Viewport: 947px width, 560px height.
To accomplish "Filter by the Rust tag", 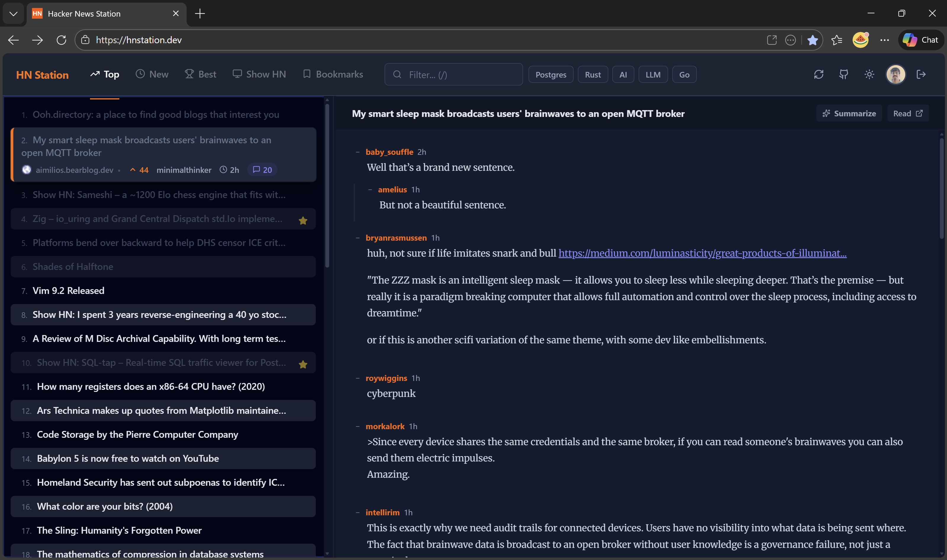I will (593, 75).
